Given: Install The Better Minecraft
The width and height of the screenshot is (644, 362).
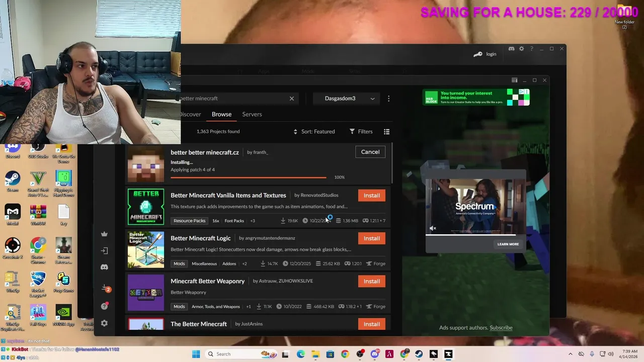Looking at the screenshot, I should (x=372, y=324).
